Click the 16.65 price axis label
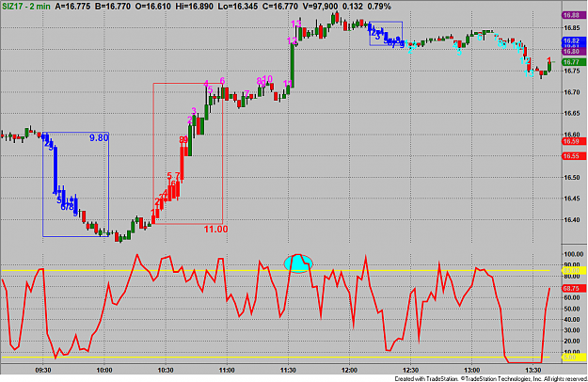Screen dimensions: 588x382 point(571,113)
